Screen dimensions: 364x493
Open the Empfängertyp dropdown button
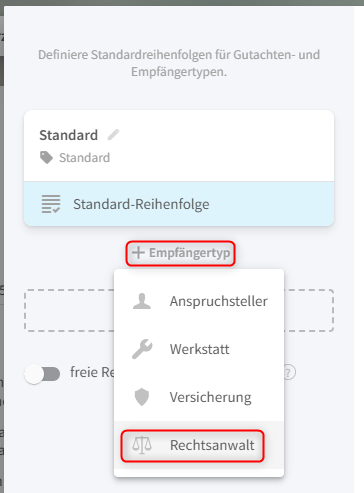[180, 253]
